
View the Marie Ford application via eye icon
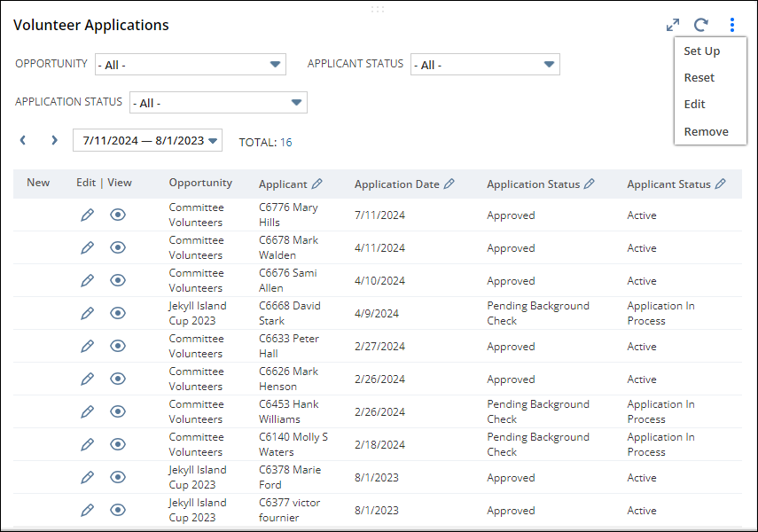click(117, 477)
